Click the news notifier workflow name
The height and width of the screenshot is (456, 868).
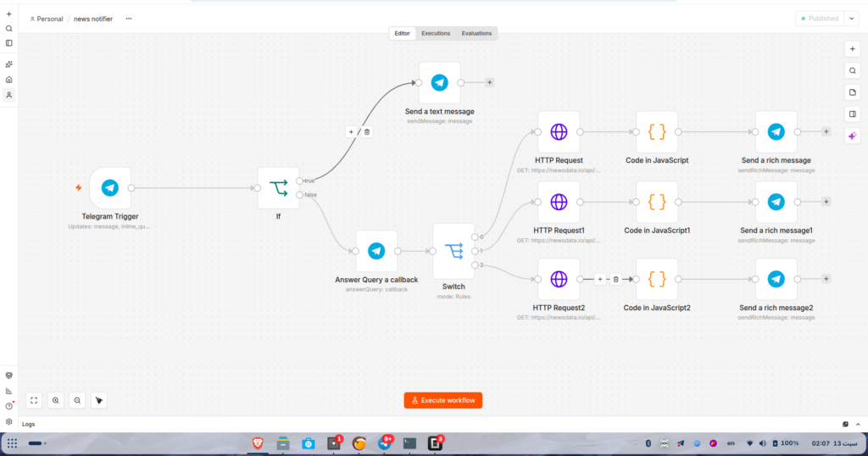coord(93,19)
